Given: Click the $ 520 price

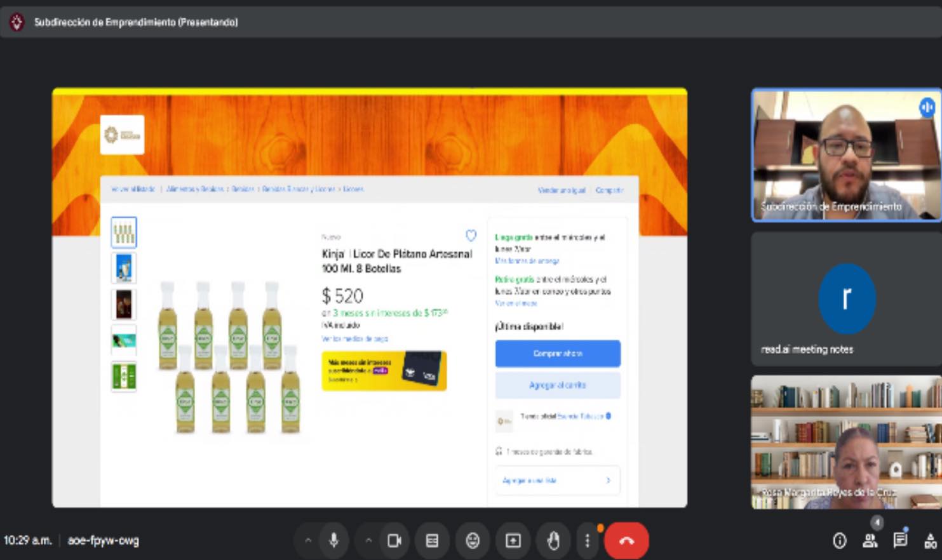Looking at the screenshot, I should click(x=342, y=296).
